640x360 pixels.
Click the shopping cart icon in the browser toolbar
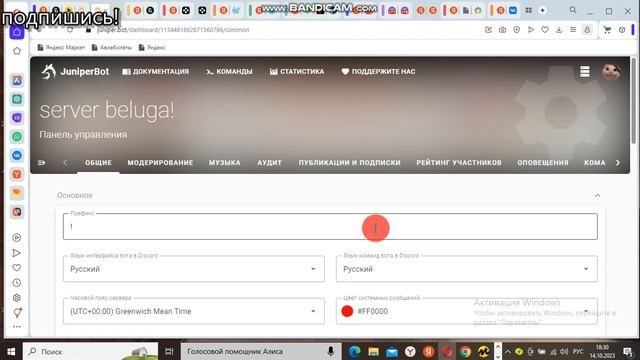point(607,30)
